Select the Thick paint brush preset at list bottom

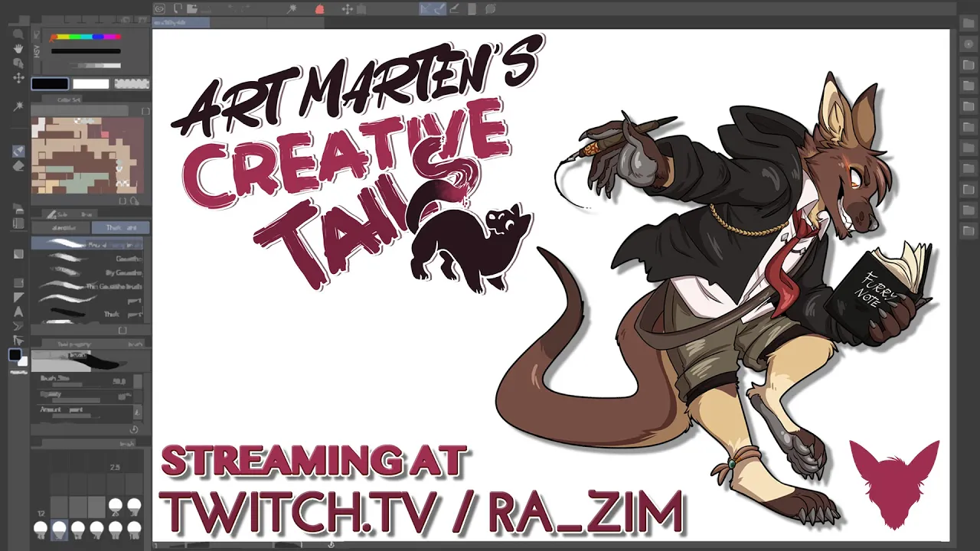[87, 314]
